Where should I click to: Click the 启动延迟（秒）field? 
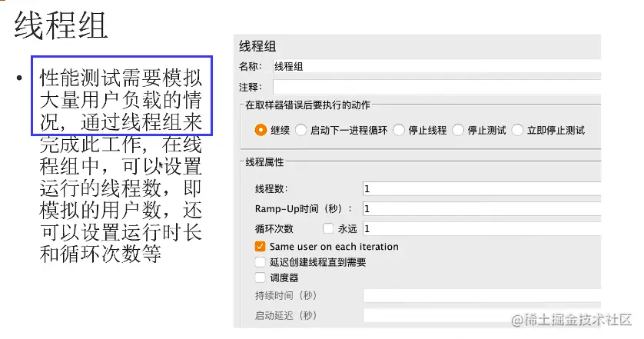click(x=482, y=316)
